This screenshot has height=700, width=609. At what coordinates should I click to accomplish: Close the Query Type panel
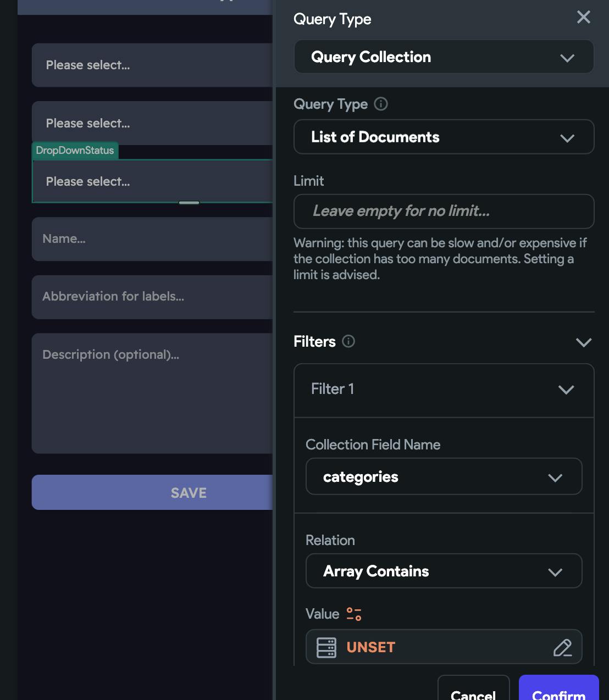pyautogui.click(x=583, y=18)
